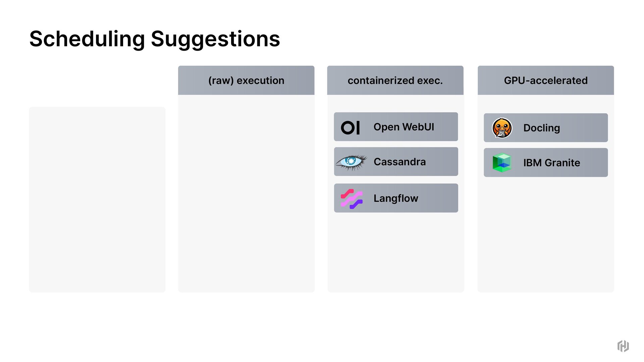Image resolution: width=644 pixels, height=362 pixels.
Task: Click the Docling duck icon
Action: click(x=502, y=128)
